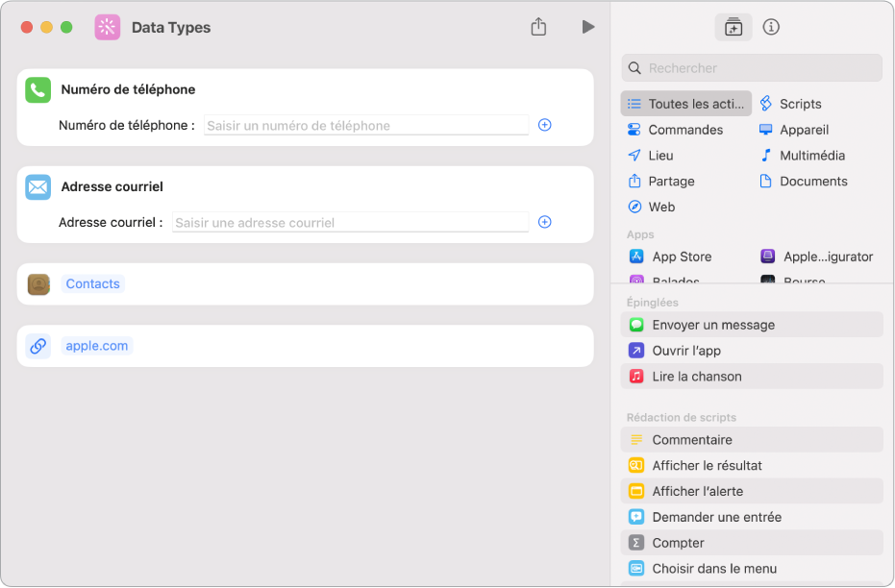
Task: Click the Rechercher search field
Action: tap(752, 68)
